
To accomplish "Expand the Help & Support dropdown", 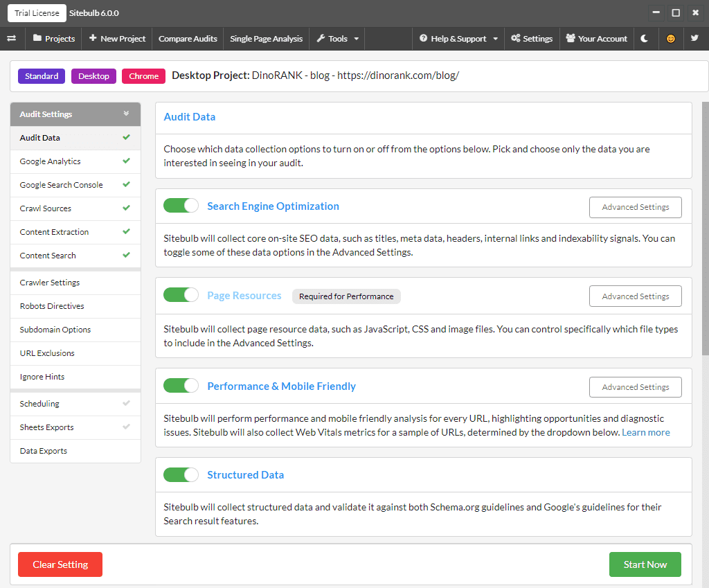I will pyautogui.click(x=458, y=39).
